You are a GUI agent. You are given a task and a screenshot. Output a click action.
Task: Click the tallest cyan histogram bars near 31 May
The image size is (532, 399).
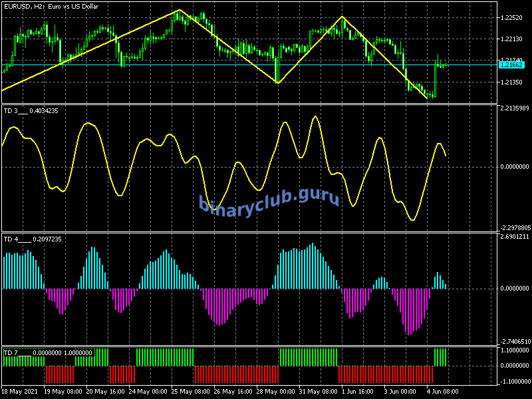pos(311,266)
